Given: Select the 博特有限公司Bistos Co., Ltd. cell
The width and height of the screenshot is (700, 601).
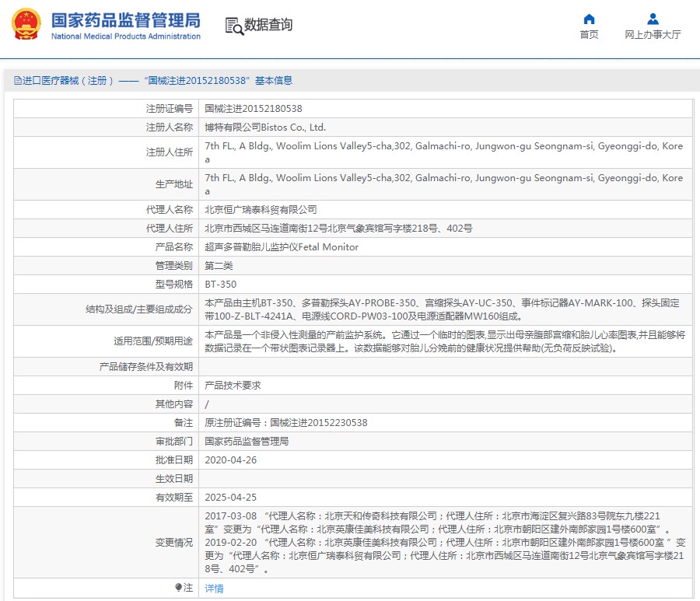Looking at the screenshot, I should coord(265,128).
